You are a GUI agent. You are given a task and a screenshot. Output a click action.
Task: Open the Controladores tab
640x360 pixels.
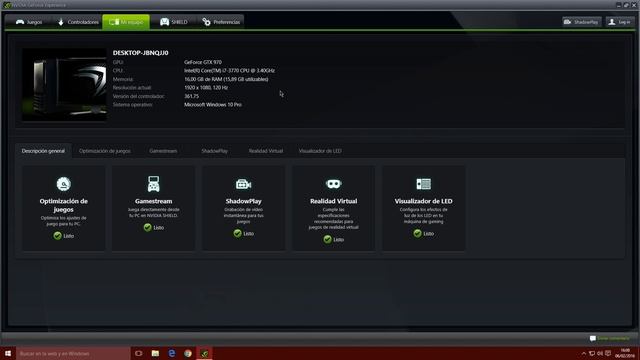click(78, 22)
